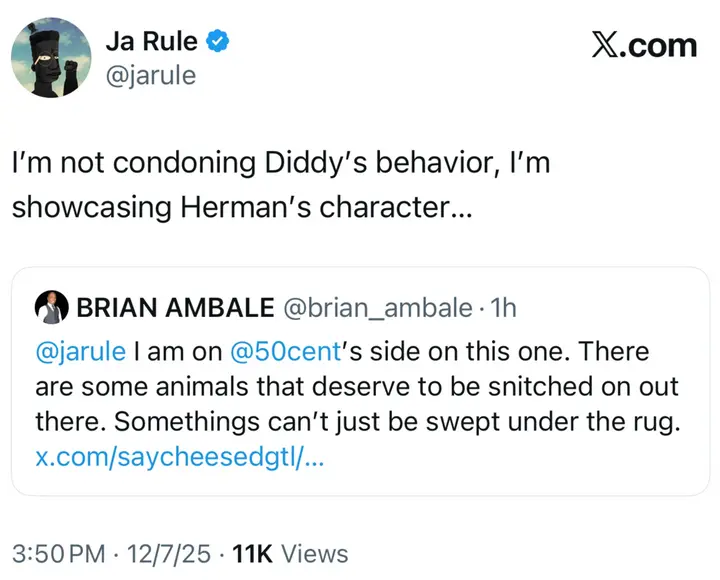Open the x.com/saycheesedgtl link
Viewport: 720px width, 580px height.
coord(180,457)
